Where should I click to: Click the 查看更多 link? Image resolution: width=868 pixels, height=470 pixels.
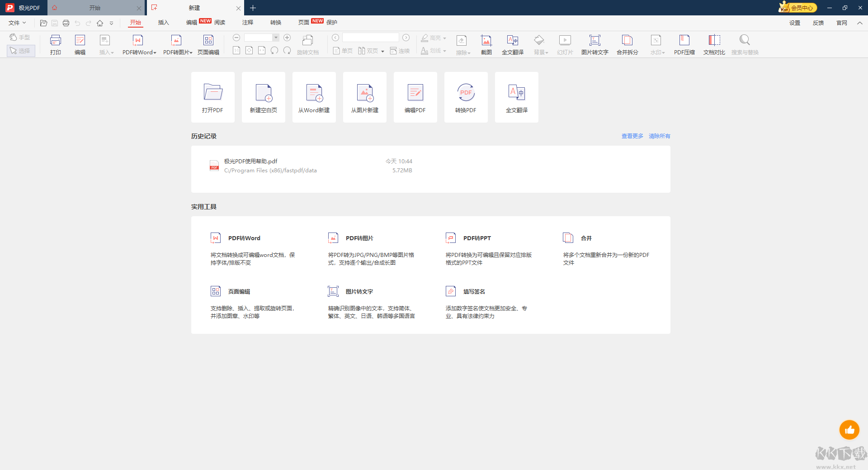(632, 136)
